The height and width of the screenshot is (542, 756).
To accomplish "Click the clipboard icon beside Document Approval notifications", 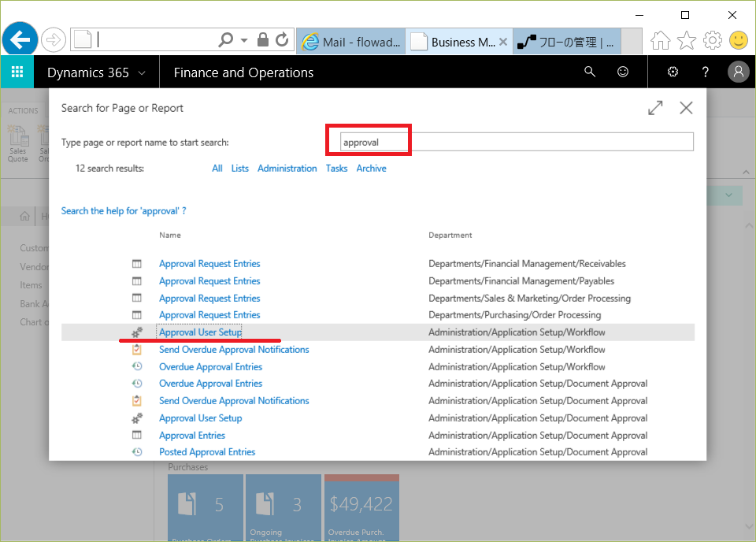I will [137, 400].
